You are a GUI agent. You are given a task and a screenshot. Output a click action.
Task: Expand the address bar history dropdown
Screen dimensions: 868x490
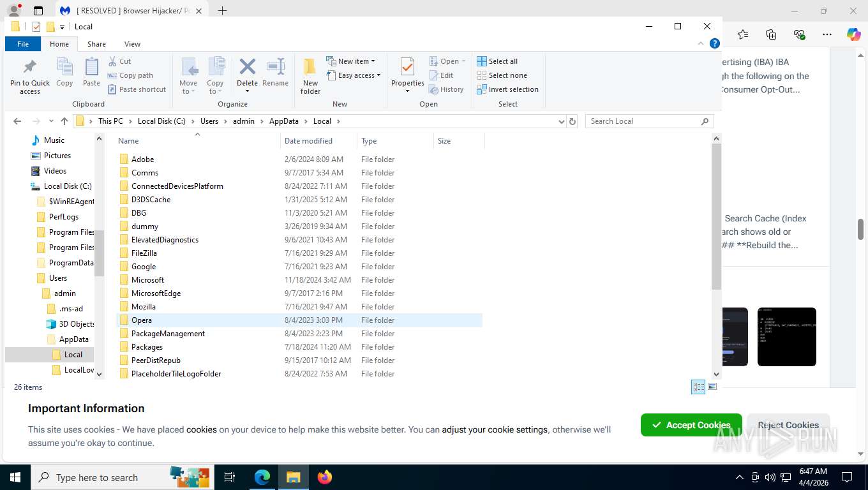pos(562,121)
